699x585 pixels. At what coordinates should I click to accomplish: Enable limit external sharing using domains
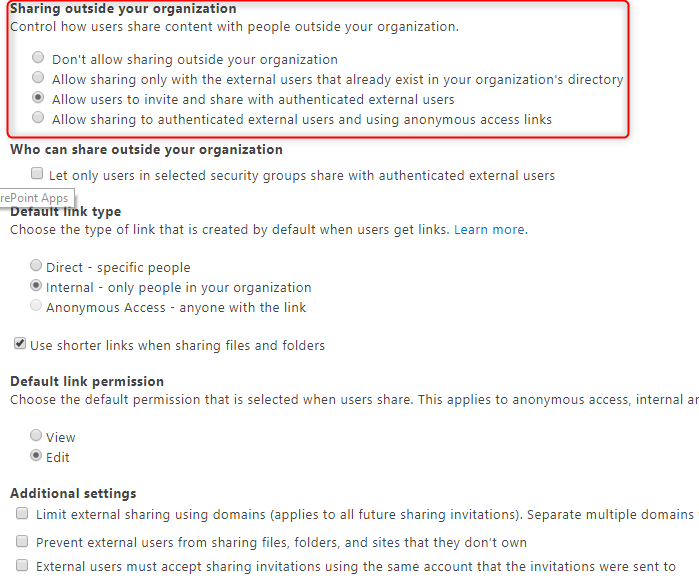[22, 513]
